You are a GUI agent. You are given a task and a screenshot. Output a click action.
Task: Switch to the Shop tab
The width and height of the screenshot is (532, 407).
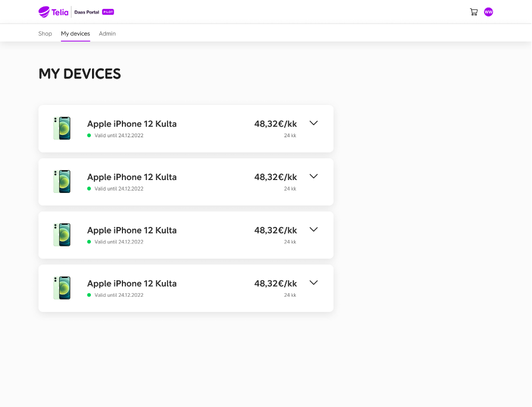[45, 33]
